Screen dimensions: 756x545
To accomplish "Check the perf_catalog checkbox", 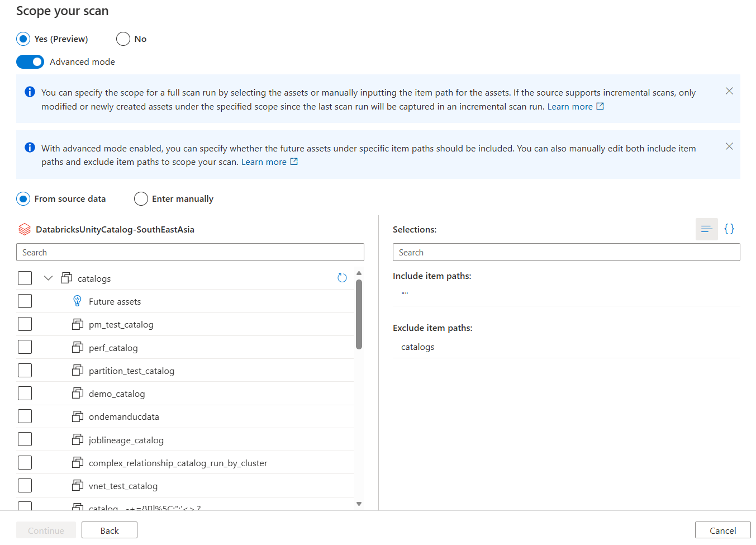I will coord(25,347).
